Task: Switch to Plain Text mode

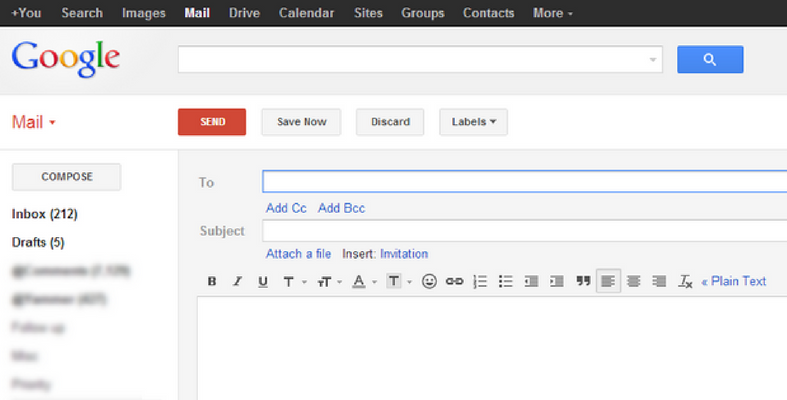Action: point(734,281)
